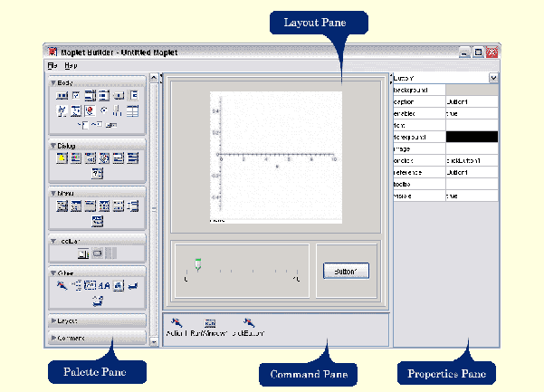Open the Help menu
Image resolution: width=544 pixels, height=392 pixels.
click(x=71, y=66)
